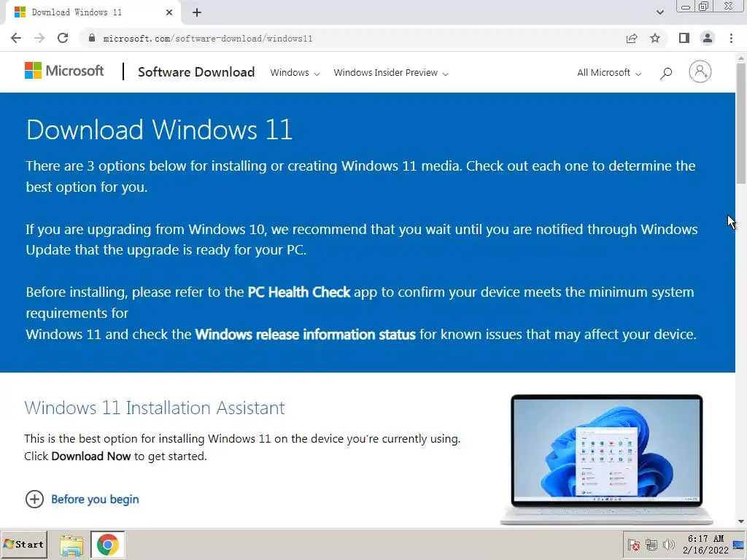The width and height of the screenshot is (747, 560).
Task: Open the Microsoft site search magnifier
Action: pyautogui.click(x=666, y=73)
